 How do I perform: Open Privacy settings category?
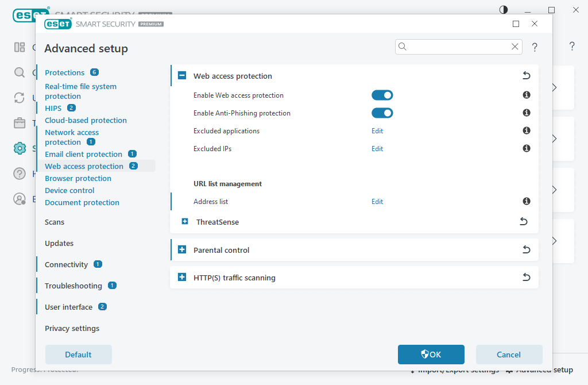point(72,328)
